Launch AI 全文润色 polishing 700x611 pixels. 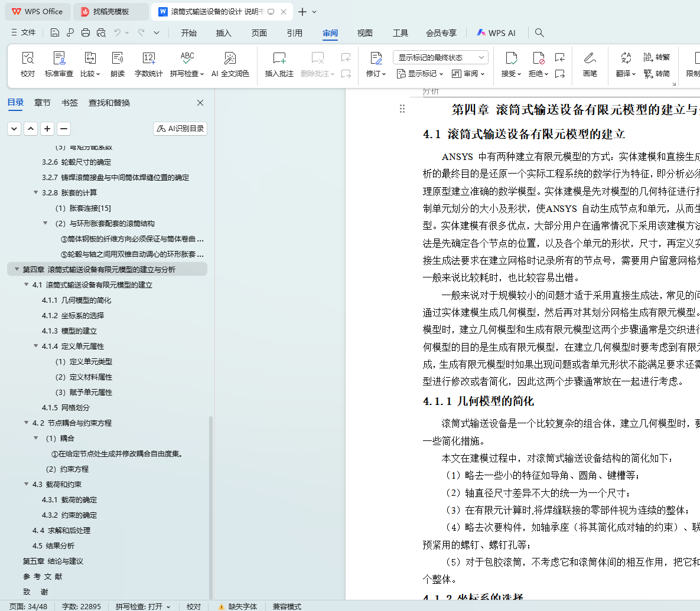coord(230,64)
